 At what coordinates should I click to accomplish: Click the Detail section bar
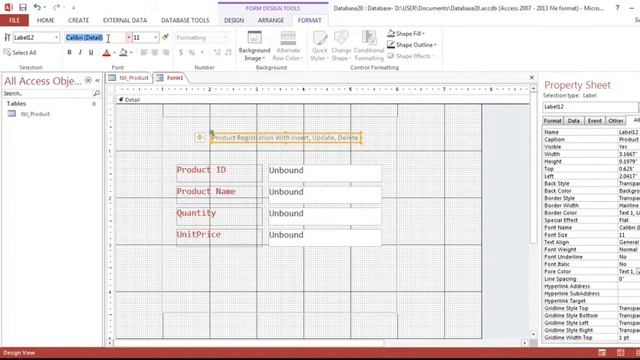(322, 100)
